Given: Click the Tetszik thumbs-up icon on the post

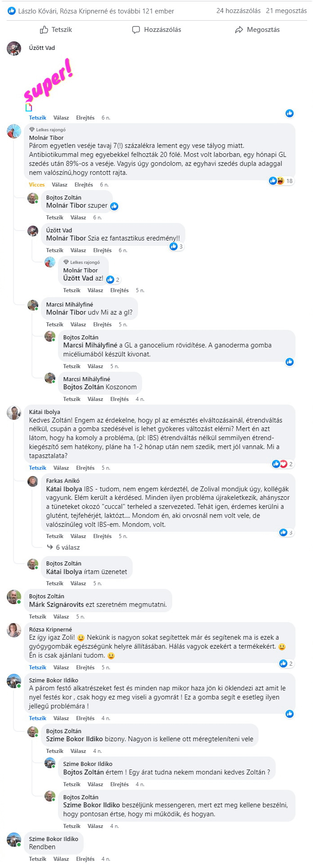Looking at the screenshot, I should coord(44,30).
